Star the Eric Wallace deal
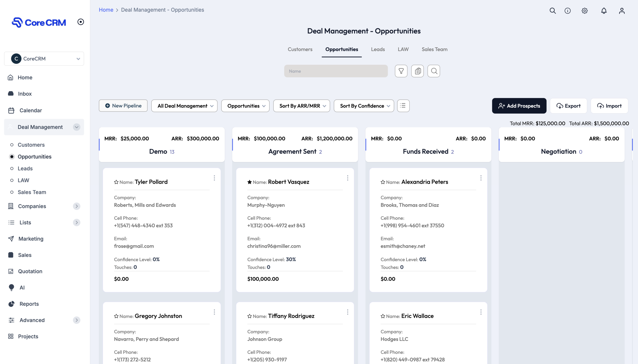Viewport: 638px width, 364px height. point(383,316)
